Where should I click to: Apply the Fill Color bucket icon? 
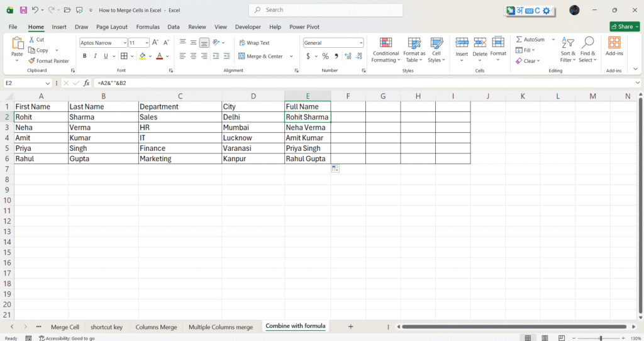tap(143, 56)
